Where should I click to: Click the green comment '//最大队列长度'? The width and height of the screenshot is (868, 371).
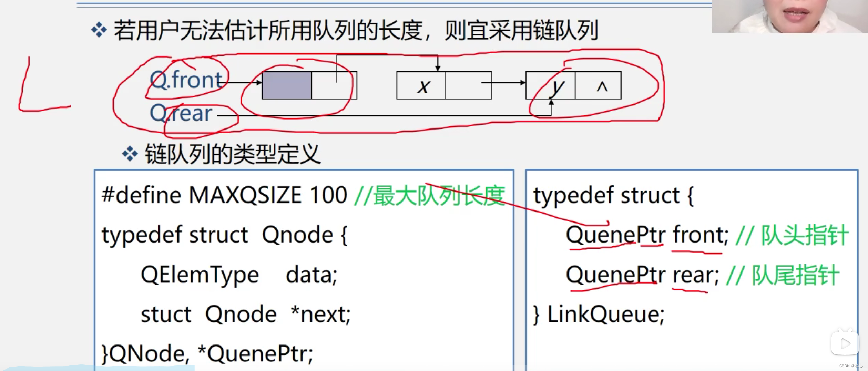click(430, 195)
